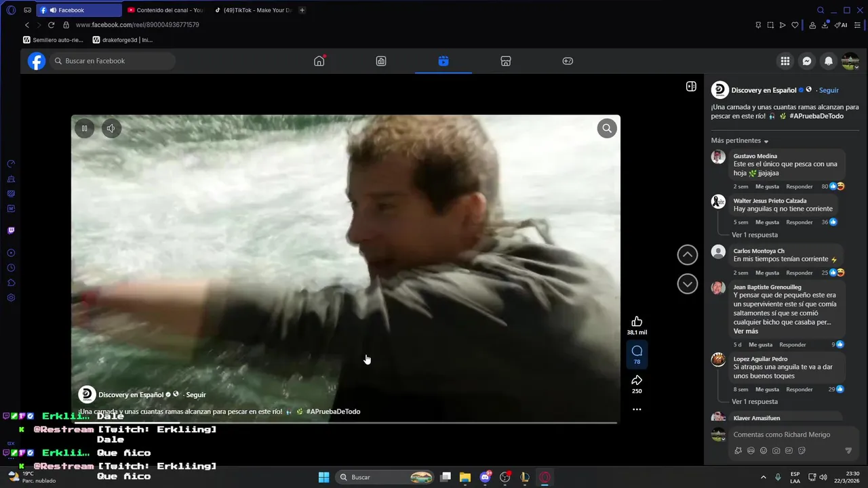
Task: Click Seguir on the video overlay
Action: (196, 394)
